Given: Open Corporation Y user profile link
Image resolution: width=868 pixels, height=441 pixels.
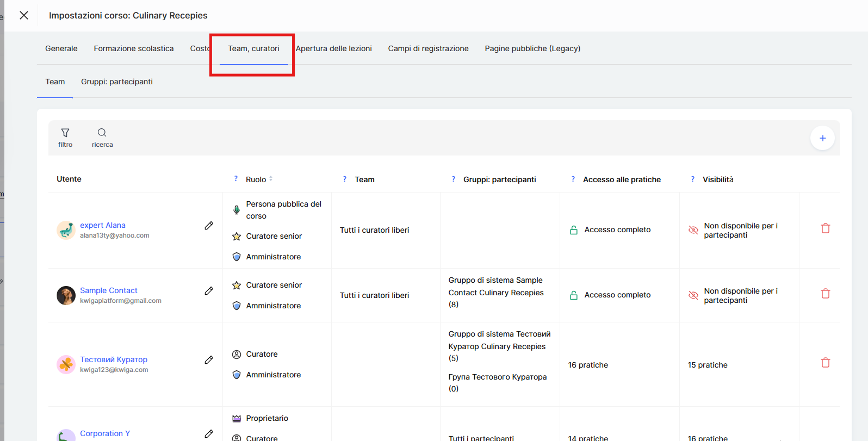Looking at the screenshot, I should [x=105, y=433].
